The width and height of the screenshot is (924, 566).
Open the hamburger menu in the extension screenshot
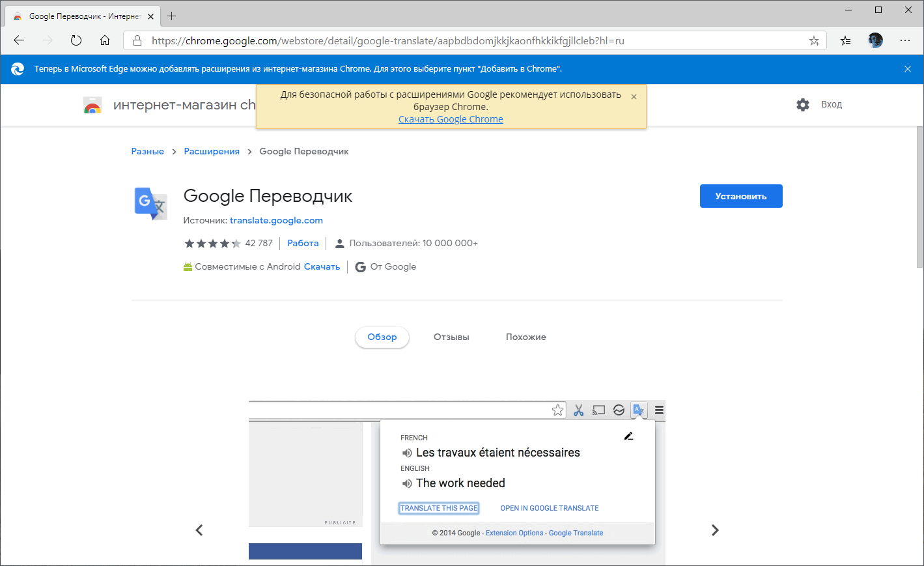tap(658, 410)
